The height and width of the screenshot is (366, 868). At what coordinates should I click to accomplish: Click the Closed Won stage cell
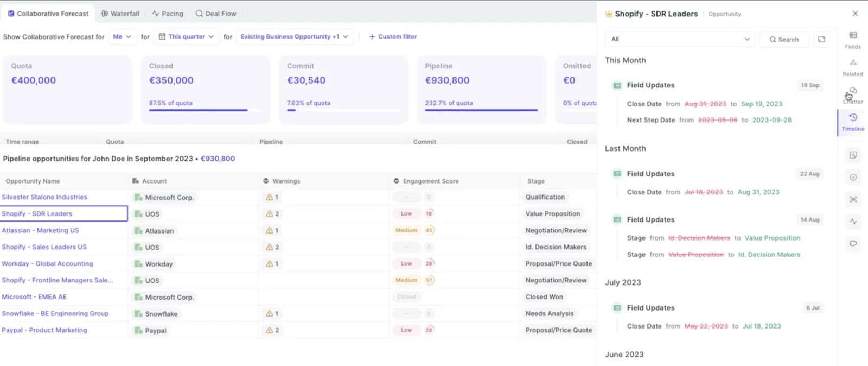544,297
